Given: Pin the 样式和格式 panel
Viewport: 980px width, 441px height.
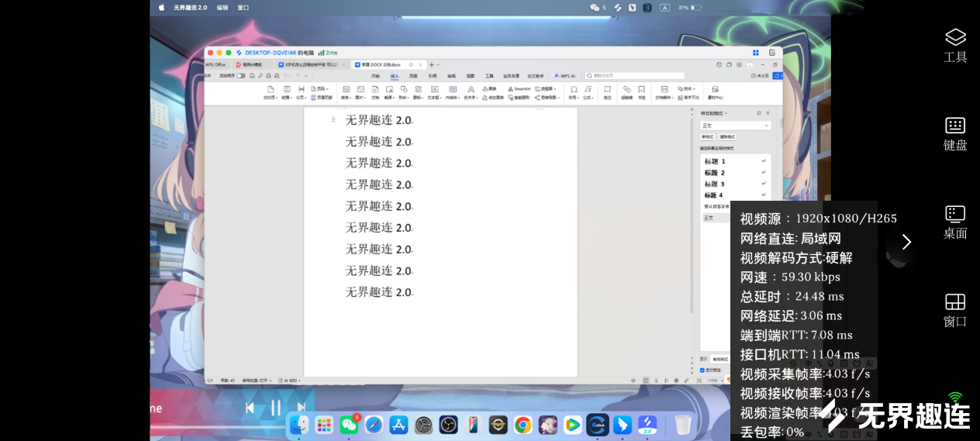Looking at the screenshot, I should coord(758,113).
